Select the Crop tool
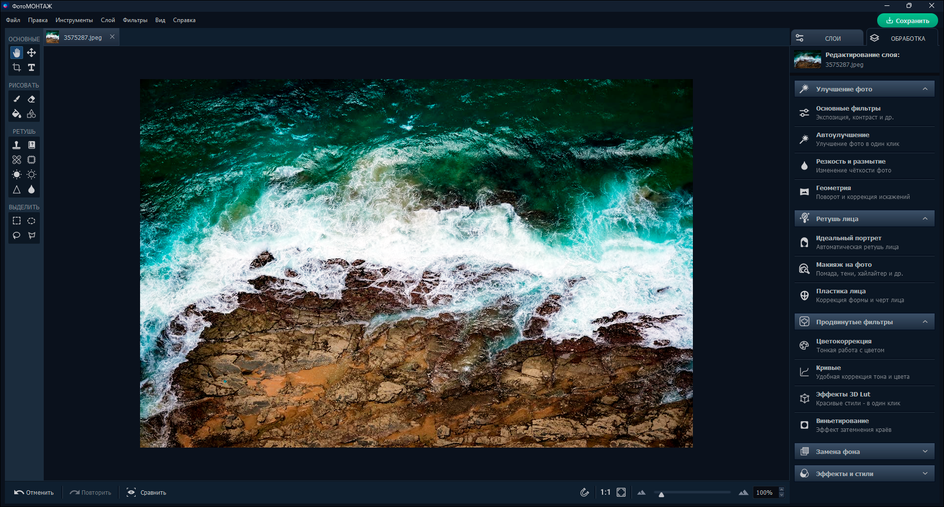 16,67
